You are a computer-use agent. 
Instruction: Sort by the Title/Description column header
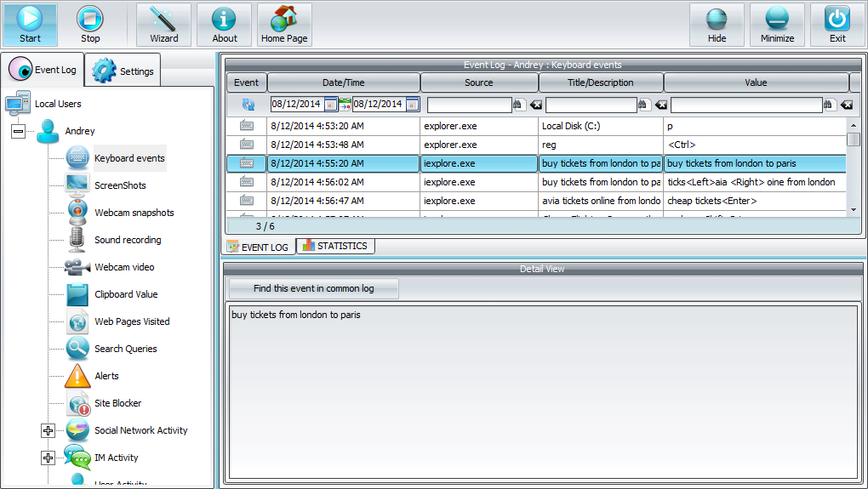(x=601, y=82)
